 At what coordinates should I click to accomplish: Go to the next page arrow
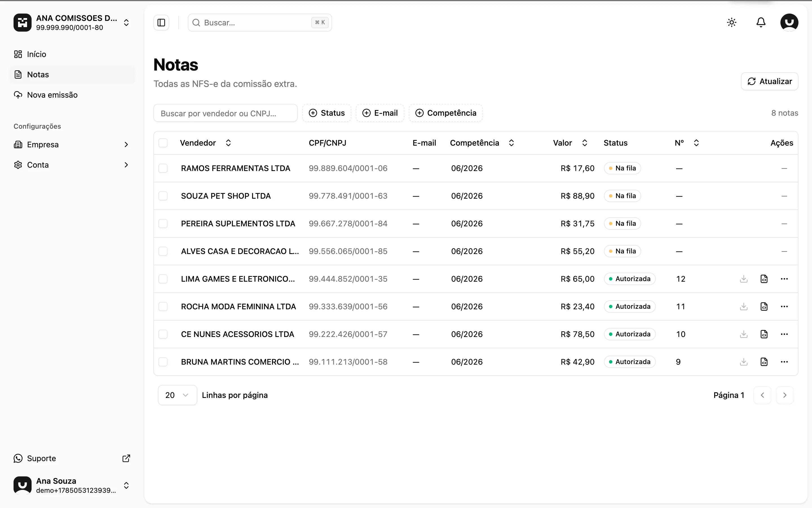pyautogui.click(x=784, y=395)
